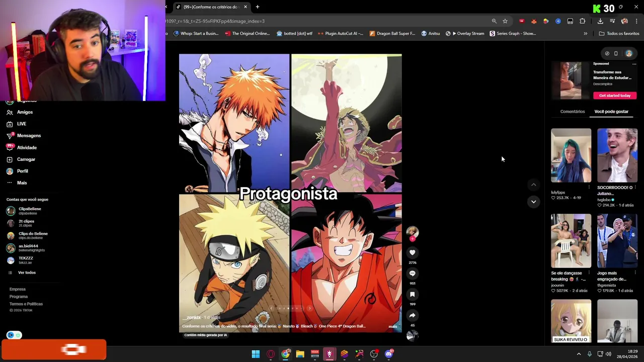644x362 pixels.
Task: Open lulyfpps recommended video thumbnail
Action: click(x=571, y=155)
